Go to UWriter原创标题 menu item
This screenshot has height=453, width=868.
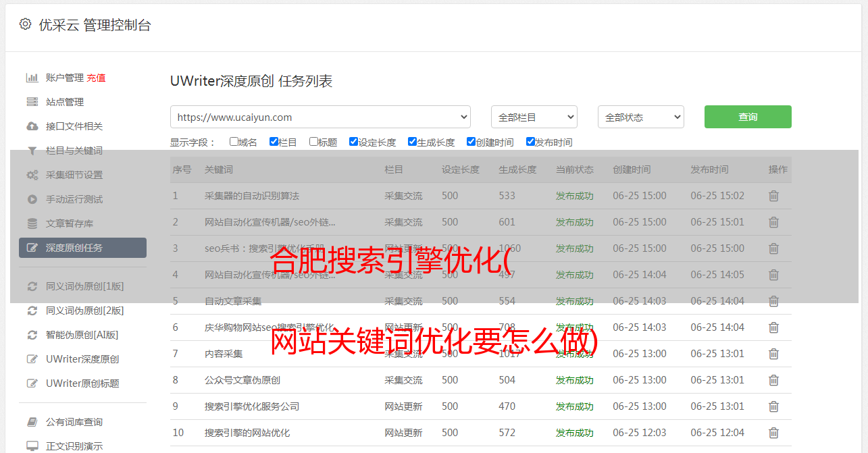pyautogui.click(x=82, y=383)
